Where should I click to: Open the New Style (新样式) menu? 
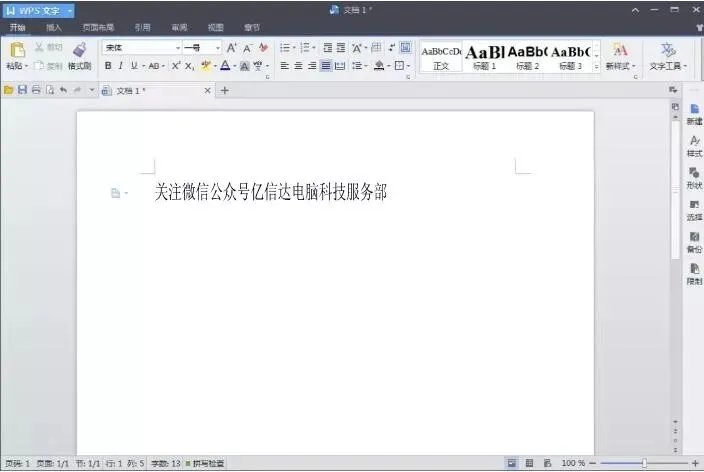(620, 56)
